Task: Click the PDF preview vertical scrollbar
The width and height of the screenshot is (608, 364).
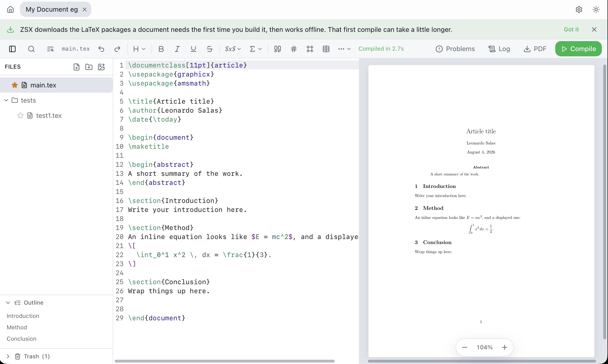Action: click(x=605, y=202)
